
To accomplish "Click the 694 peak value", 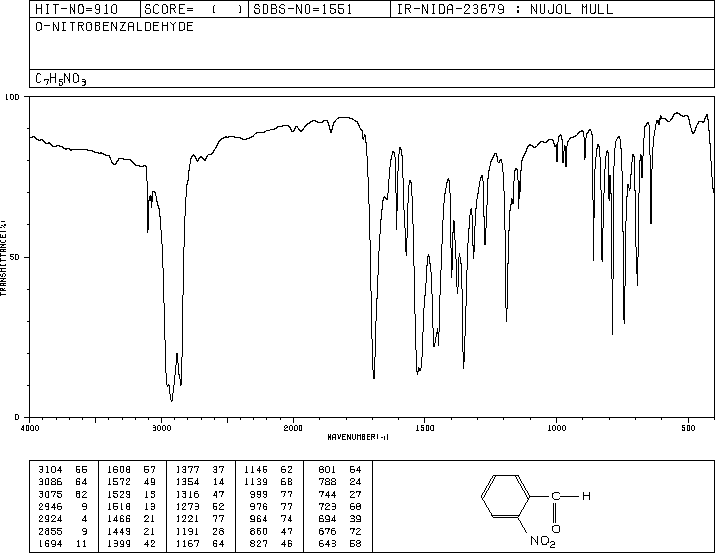I will coord(327,519).
